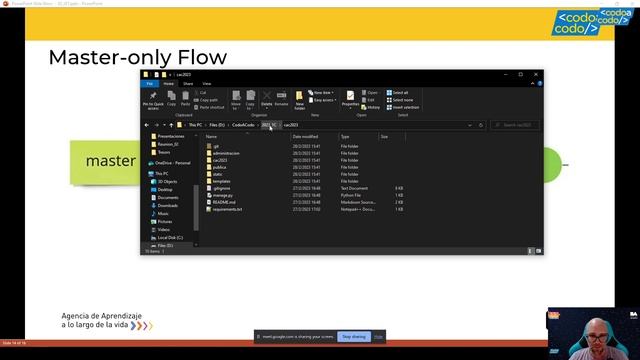Open the quick access toolbar dropdown arrow
Screen dimensions: 640x360
pos(170,75)
